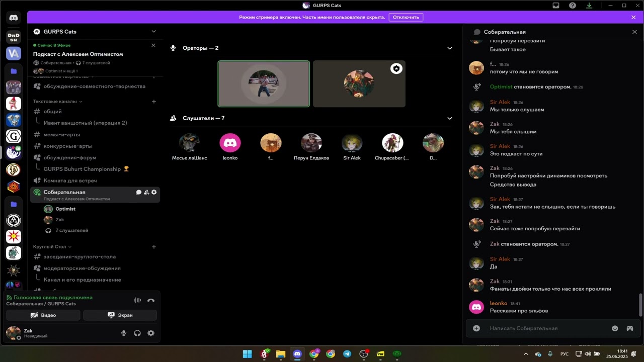The height and width of the screenshot is (362, 644).
Task: Click the chat panel vertical scrollbar
Action: [640, 305]
